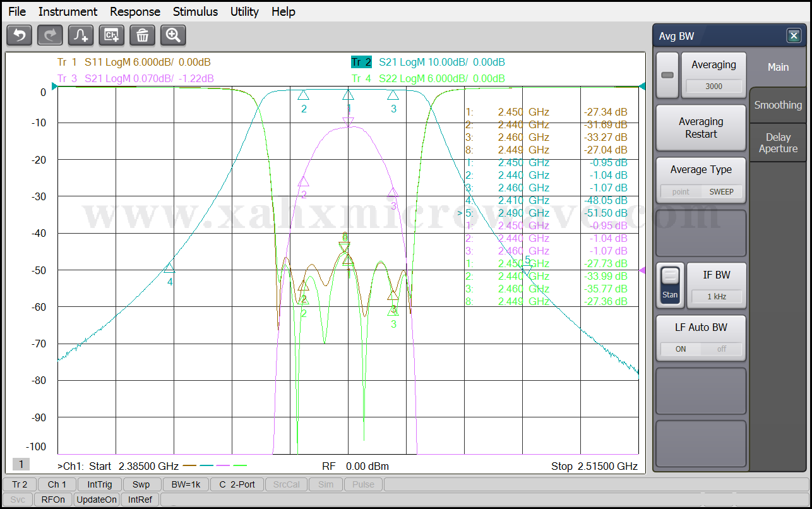Activate the magnifier zoom icon
This screenshot has height=509, width=812.
tap(173, 35)
